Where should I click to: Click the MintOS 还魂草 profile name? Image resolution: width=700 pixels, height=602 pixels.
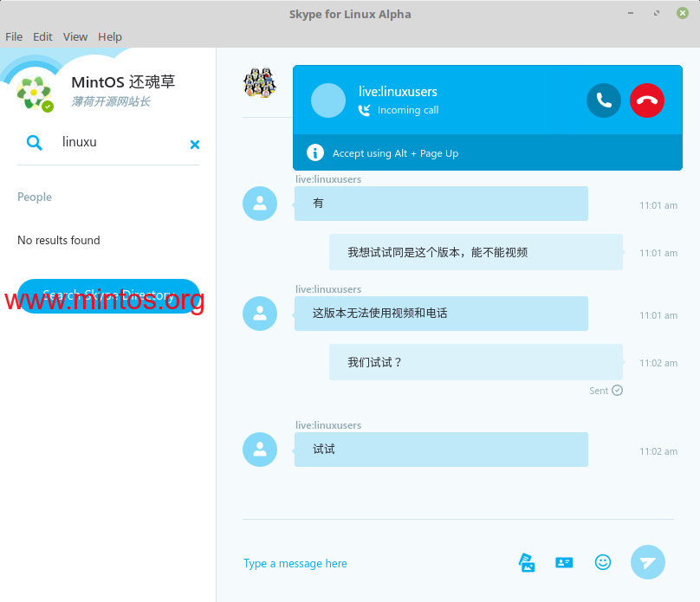123,82
